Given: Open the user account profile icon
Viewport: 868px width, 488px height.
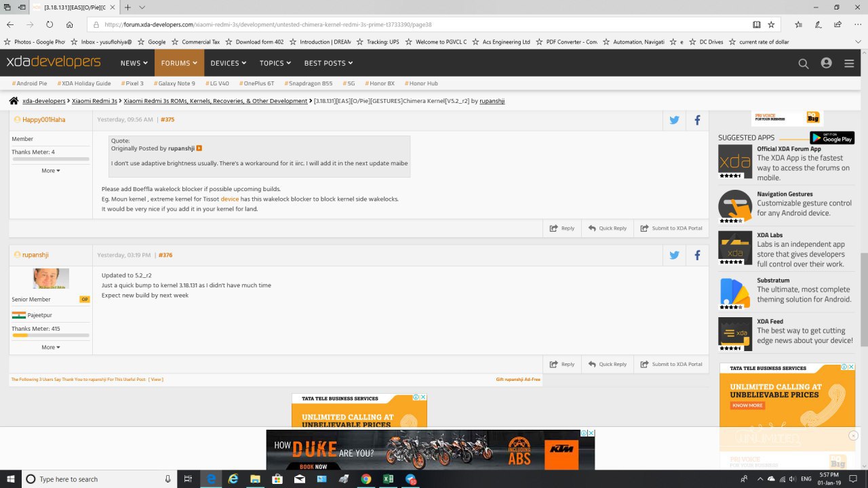Looking at the screenshot, I should coord(826,63).
